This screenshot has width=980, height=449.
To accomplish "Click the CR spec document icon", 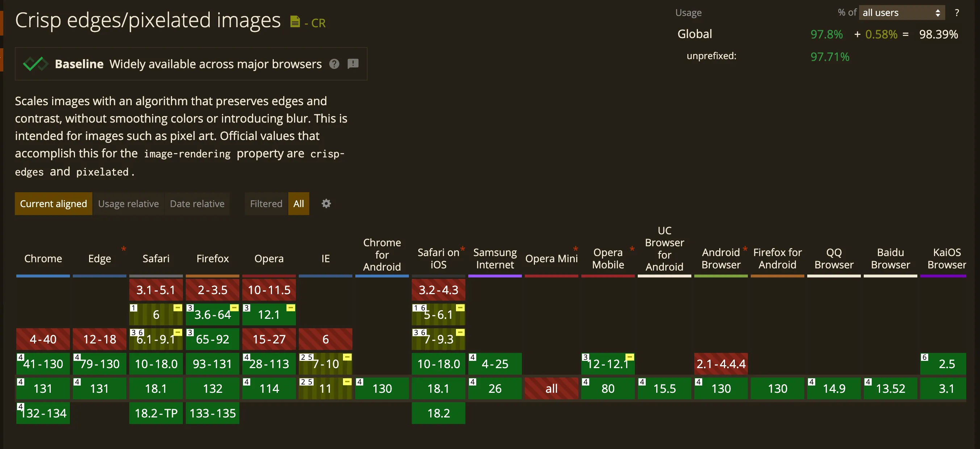I will pyautogui.click(x=295, y=22).
